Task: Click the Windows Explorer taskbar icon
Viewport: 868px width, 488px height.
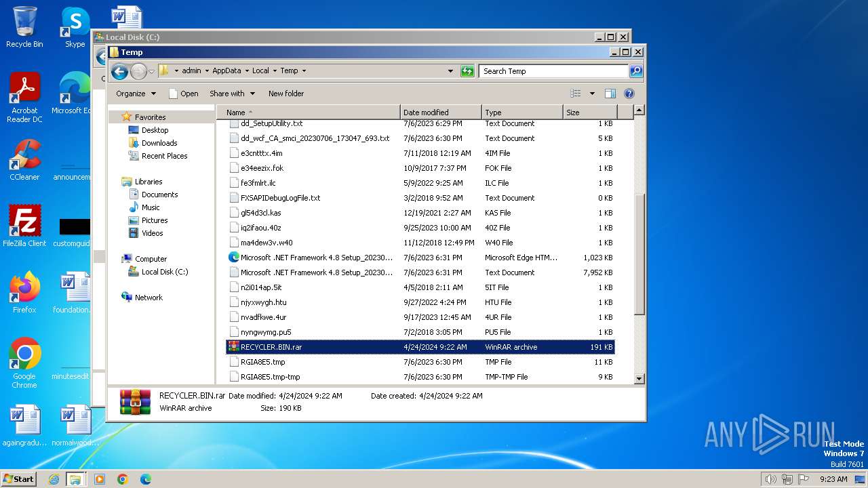Action: pos(75,479)
